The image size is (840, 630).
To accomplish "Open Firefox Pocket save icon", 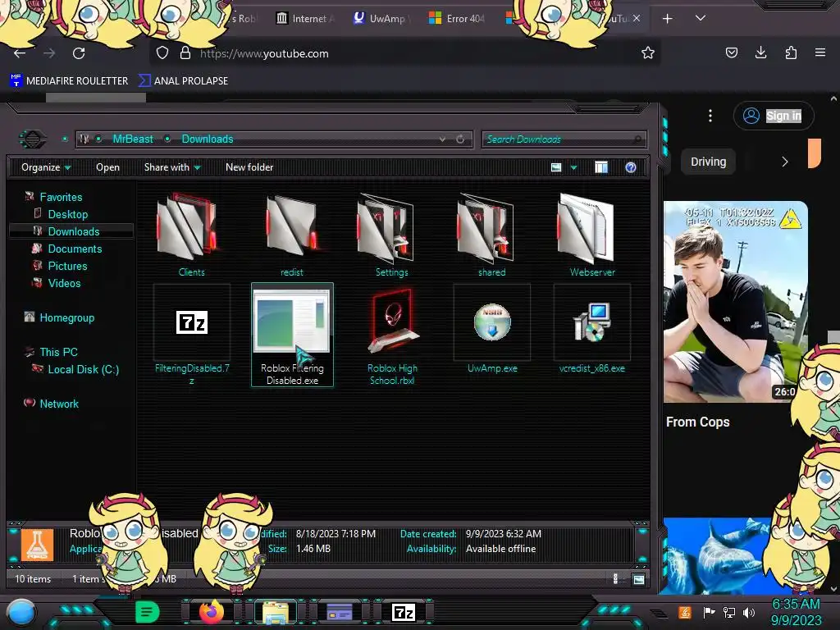I will click(731, 52).
